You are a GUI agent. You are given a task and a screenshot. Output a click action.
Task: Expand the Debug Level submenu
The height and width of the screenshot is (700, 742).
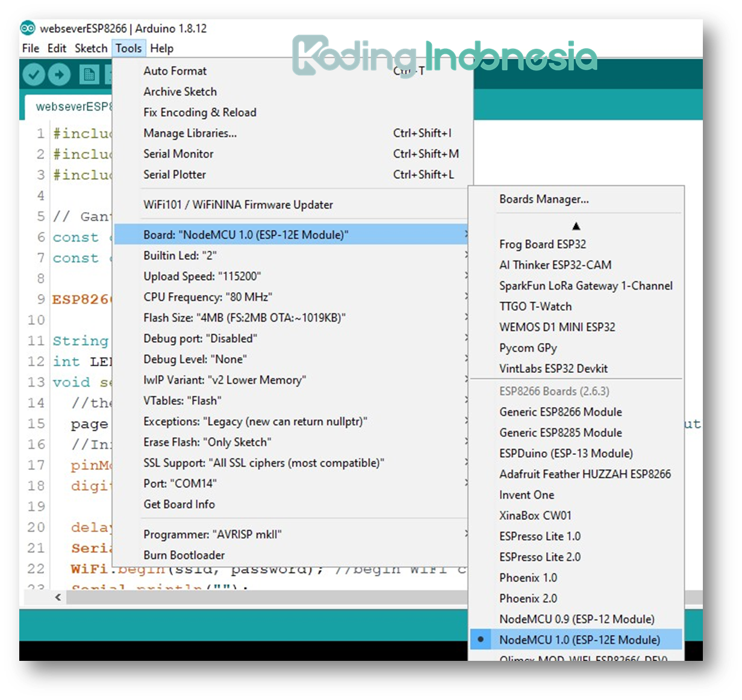(290, 359)
